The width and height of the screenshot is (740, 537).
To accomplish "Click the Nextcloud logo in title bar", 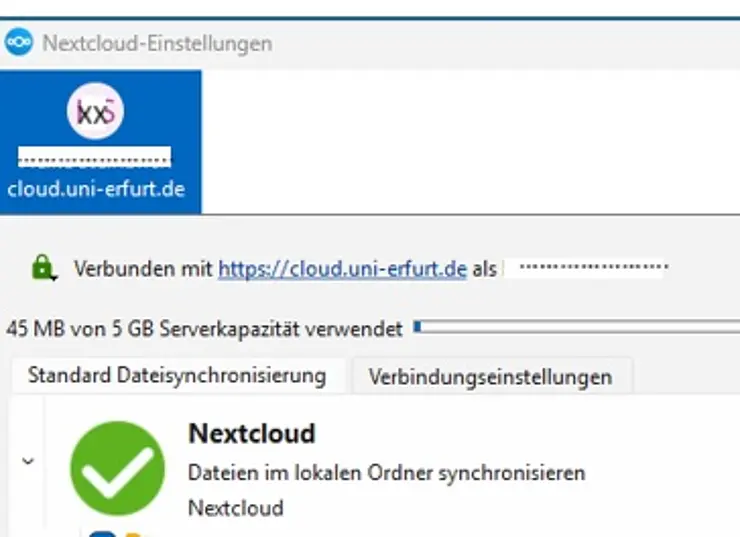I will 18,44.
